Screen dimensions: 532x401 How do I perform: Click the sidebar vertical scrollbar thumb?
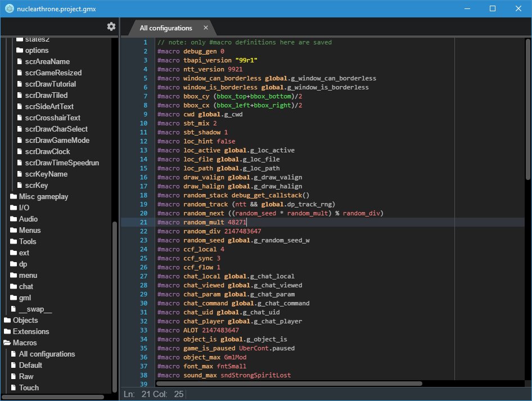pos(115,307)
